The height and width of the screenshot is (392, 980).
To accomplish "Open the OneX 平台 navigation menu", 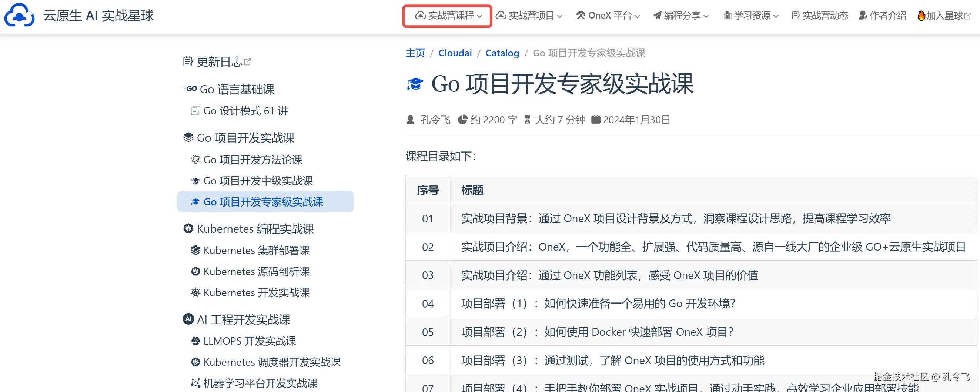I will coord(608,16).
